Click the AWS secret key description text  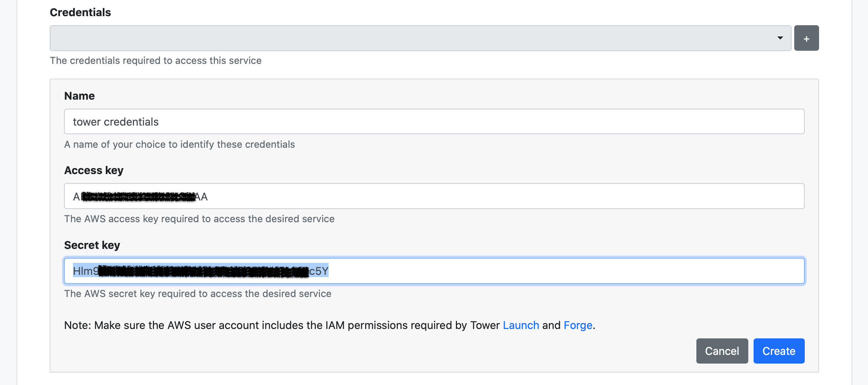point(198,294)
